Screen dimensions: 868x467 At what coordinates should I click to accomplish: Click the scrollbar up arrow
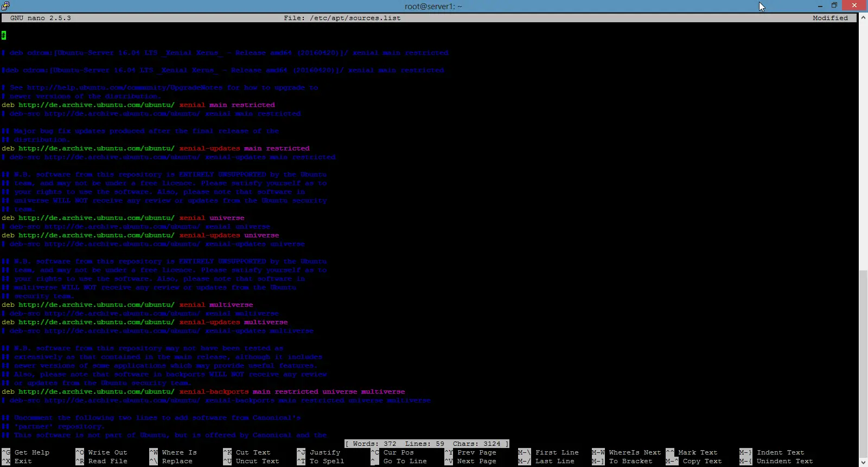(x=863, y=17)
